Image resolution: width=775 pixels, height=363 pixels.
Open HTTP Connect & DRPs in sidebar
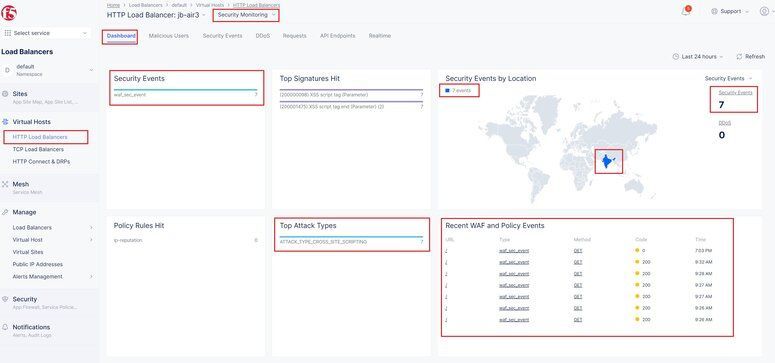(x=41, y=162)
